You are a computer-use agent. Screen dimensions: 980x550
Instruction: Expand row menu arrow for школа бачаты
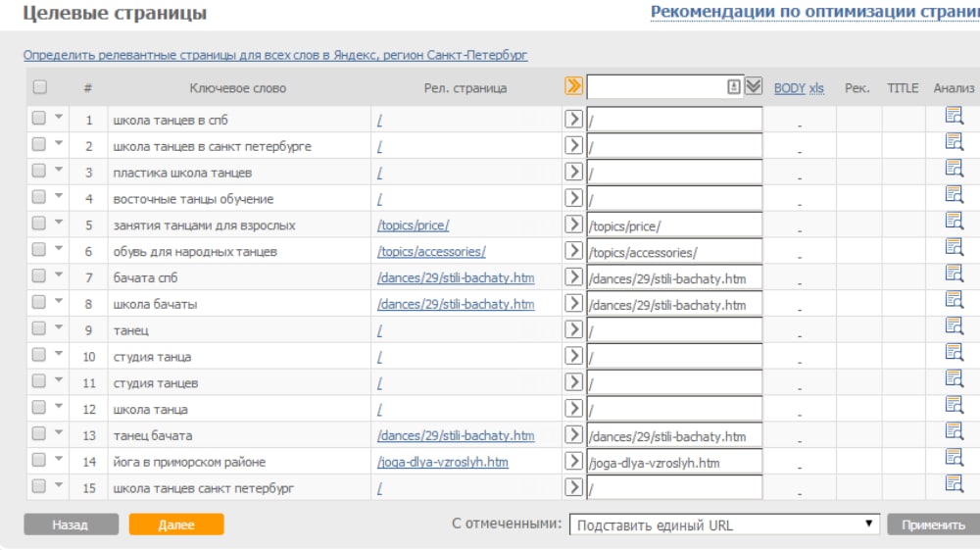tap(58, 302)
